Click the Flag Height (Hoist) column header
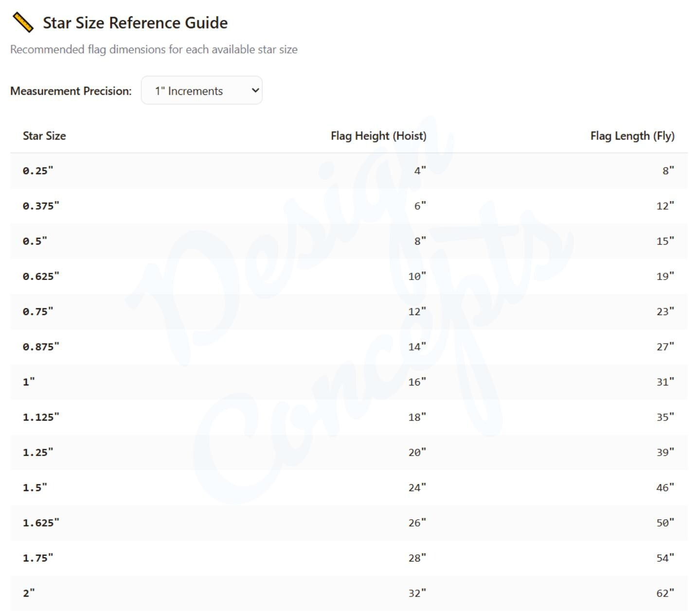This screenshot has height=616, width=697. point(378,136)
